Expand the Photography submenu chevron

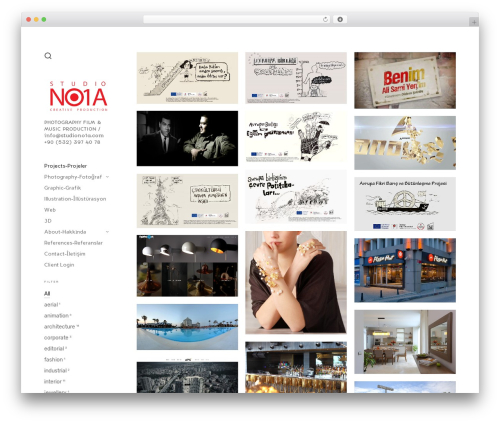[x=107, y=177]
